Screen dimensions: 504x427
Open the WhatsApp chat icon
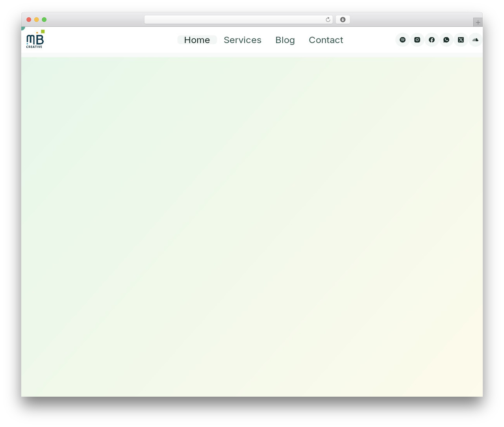click(x=446, y=40)
